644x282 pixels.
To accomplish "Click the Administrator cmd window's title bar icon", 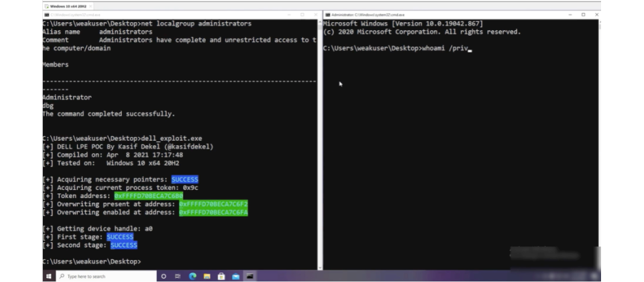I will [x=327, y=15].
